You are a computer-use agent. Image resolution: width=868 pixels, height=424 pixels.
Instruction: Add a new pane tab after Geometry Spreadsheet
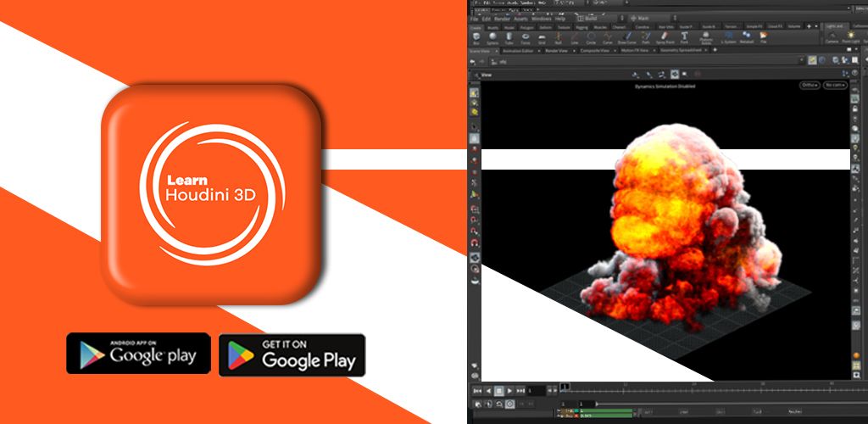point(715,50)
